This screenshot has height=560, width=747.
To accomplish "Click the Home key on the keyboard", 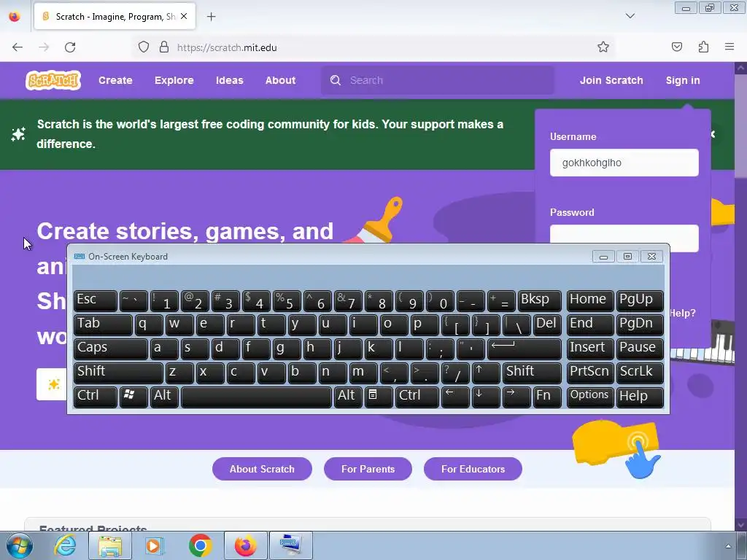I will pos(589,300).
